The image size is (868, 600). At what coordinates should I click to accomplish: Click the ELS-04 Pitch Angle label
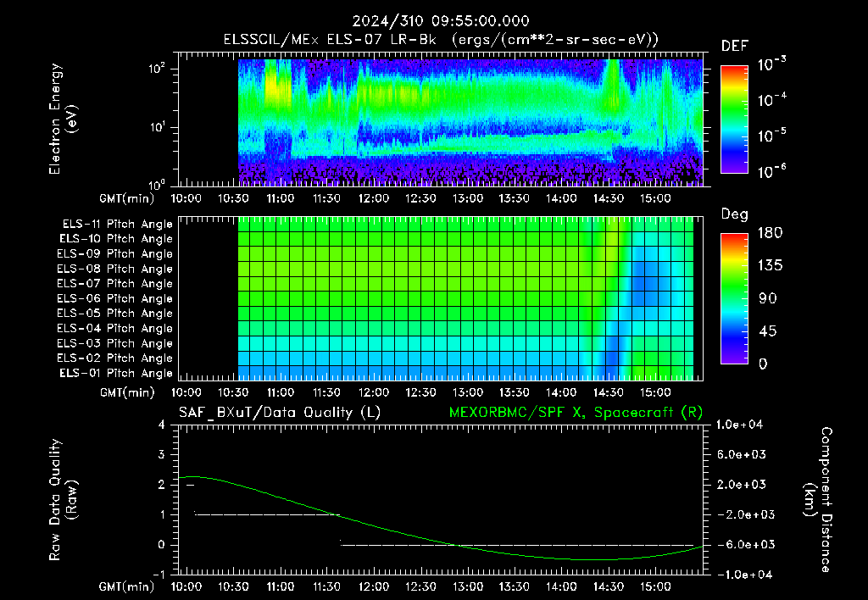click(114, 328)
